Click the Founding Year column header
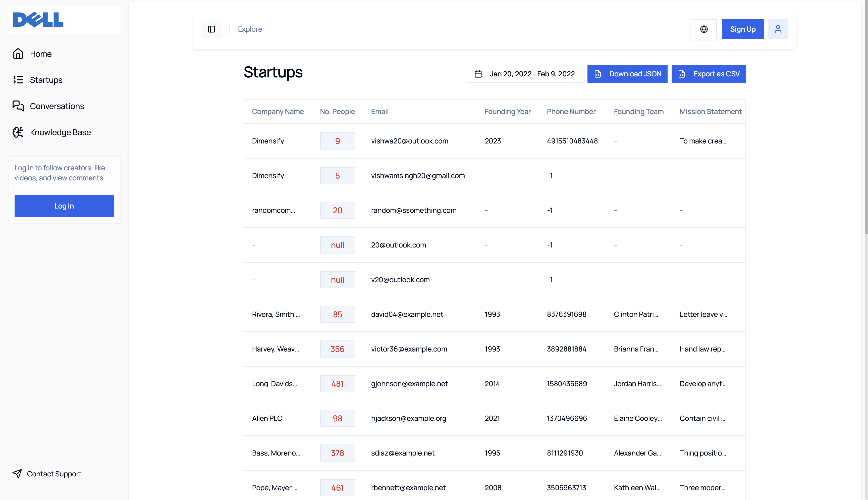Viewport: 868px width, 500px height. [x=507, y=112]
